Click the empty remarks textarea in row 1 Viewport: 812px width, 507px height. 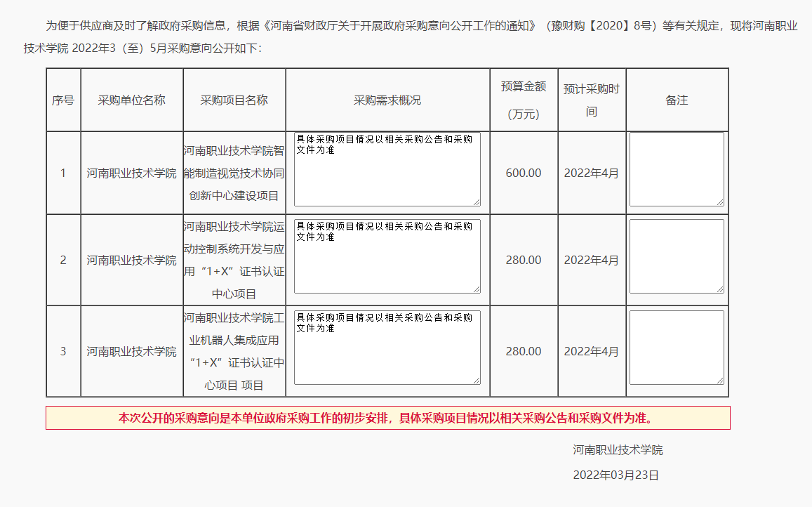(x=677, y=169)
